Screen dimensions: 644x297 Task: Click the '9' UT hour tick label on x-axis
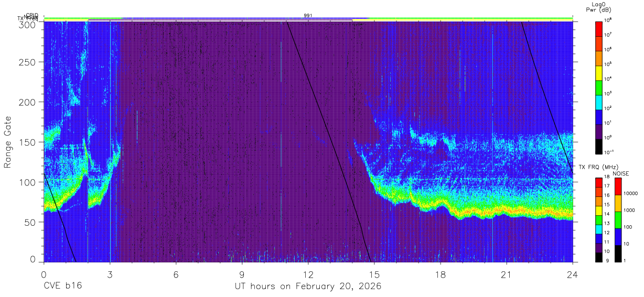(x=242, y=274)
